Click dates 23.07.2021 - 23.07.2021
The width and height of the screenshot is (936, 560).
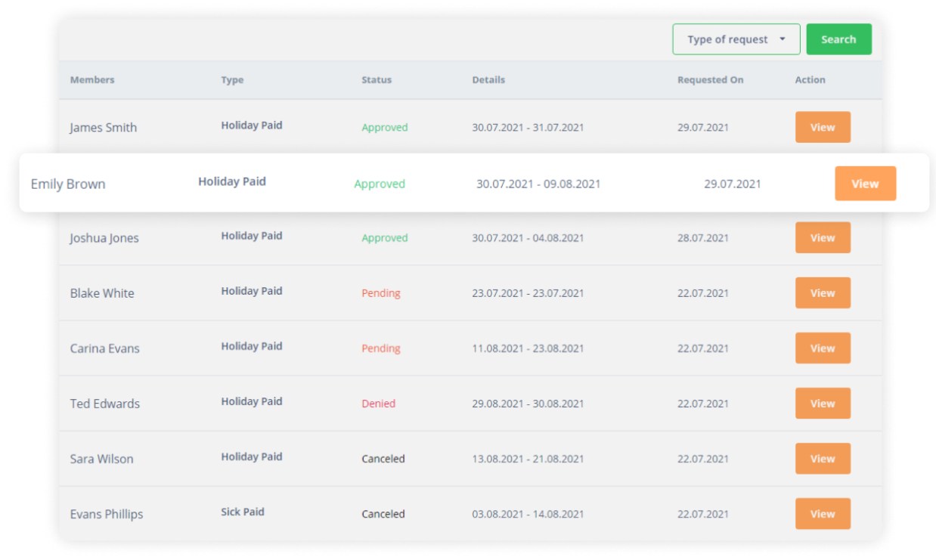(x=528, y=292)
